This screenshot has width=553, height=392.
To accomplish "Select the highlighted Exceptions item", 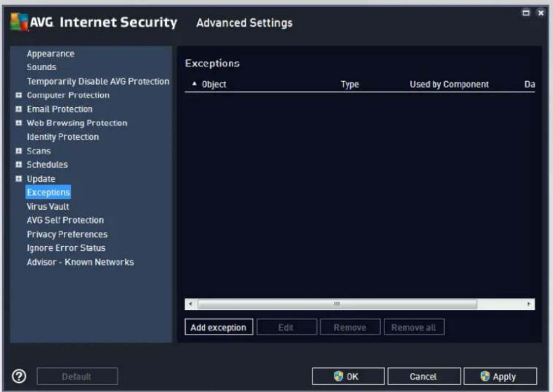I will point(48,192).
